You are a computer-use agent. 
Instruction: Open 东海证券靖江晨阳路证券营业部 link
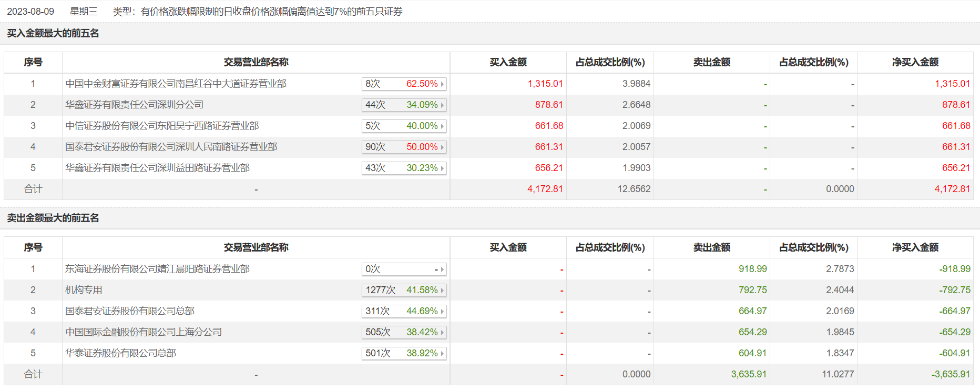157,269
